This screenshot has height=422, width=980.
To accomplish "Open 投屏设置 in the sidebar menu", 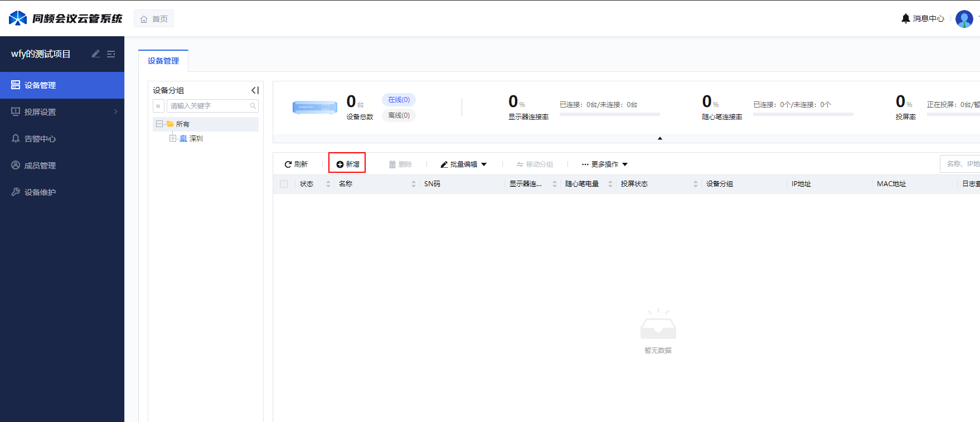I will pyautogui.click(x=40, y=112).
